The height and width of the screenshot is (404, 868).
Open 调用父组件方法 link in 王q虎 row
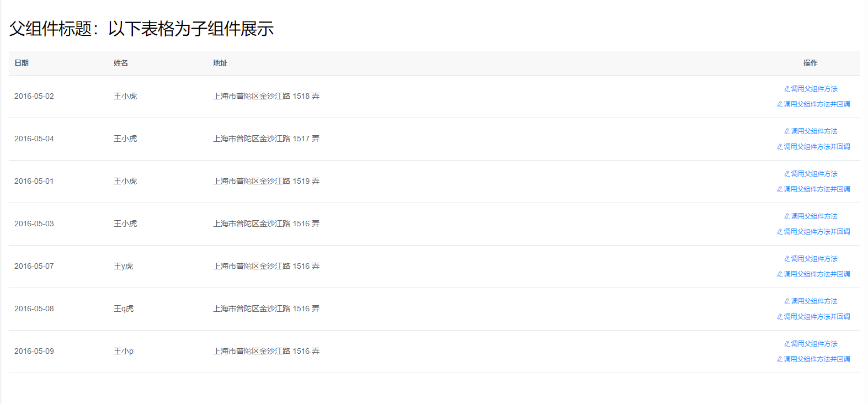tap(811, 301)
